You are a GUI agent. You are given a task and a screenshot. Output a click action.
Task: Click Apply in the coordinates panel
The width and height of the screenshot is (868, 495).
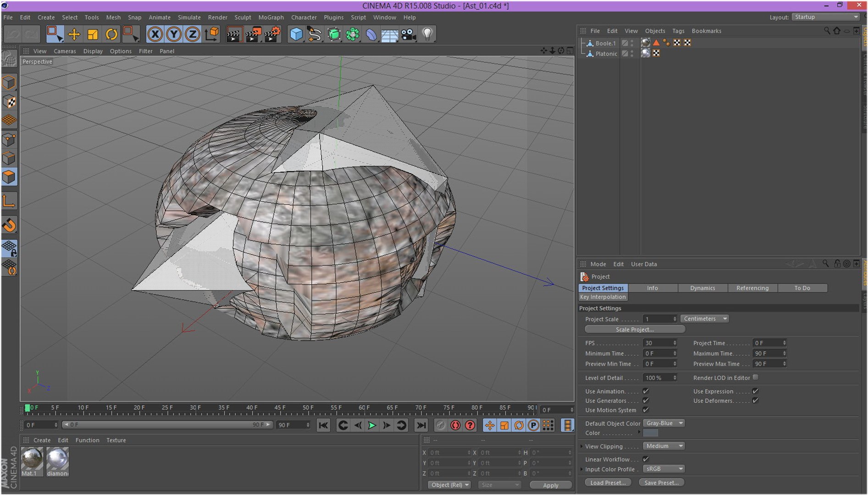tap(551, 485)
